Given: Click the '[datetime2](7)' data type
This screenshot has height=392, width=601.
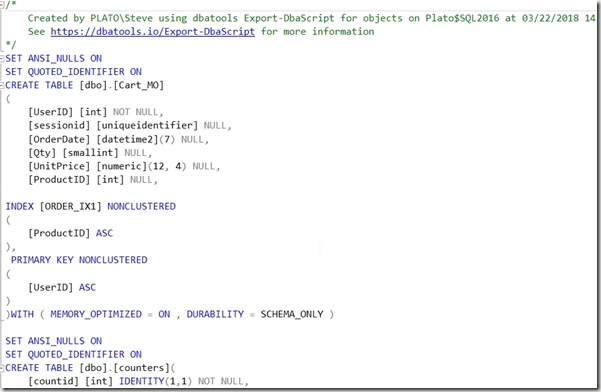Looking at the screenshot, I should (135, 139).
